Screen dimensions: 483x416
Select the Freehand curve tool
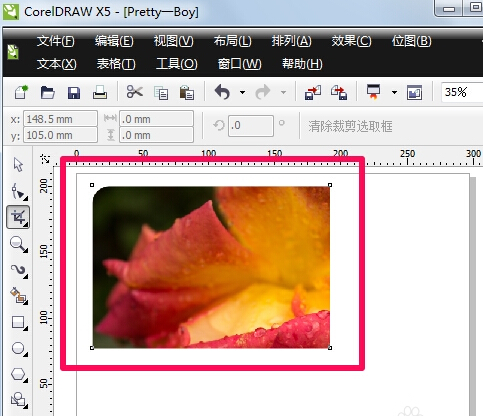pos(19,271)
